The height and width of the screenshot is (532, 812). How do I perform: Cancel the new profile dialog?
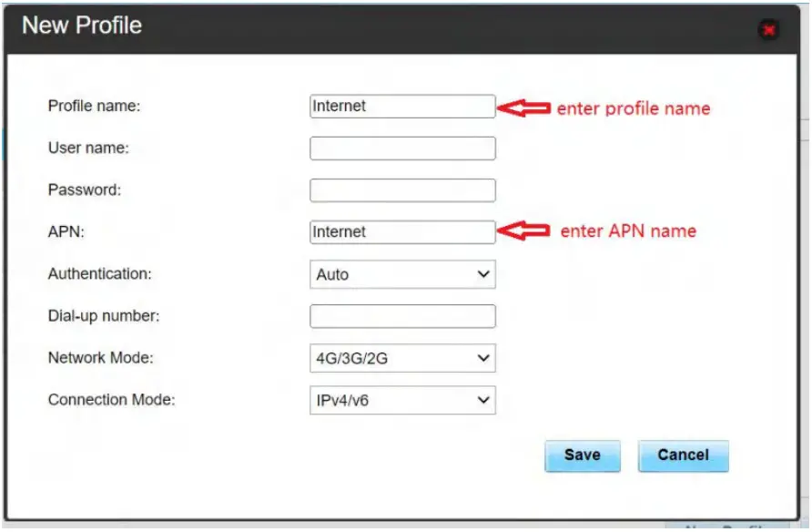pos(683,455)
